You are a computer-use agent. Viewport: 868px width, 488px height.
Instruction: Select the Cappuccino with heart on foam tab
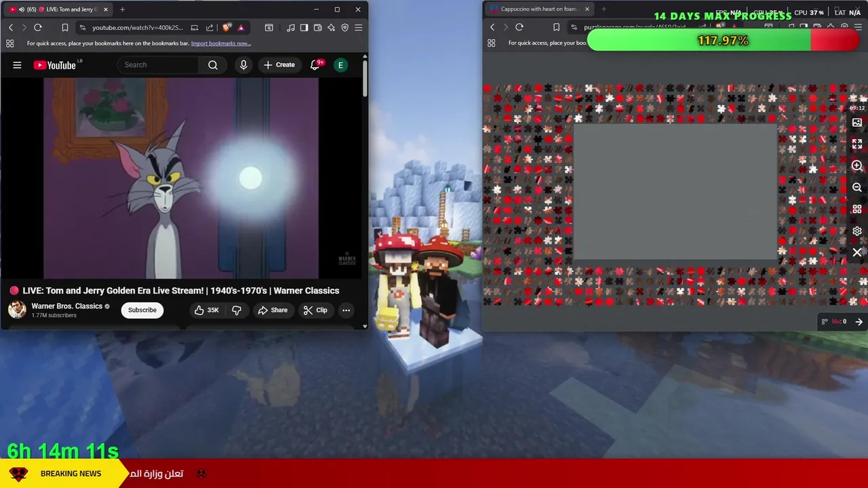tap(538, 9)
